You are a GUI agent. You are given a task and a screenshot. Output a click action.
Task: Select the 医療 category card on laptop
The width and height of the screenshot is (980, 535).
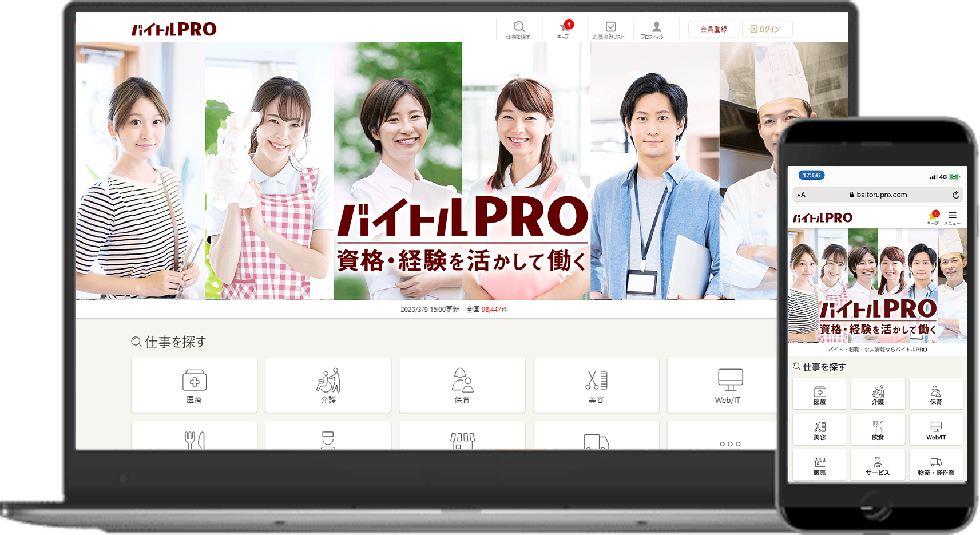click(x=194, y=385)
